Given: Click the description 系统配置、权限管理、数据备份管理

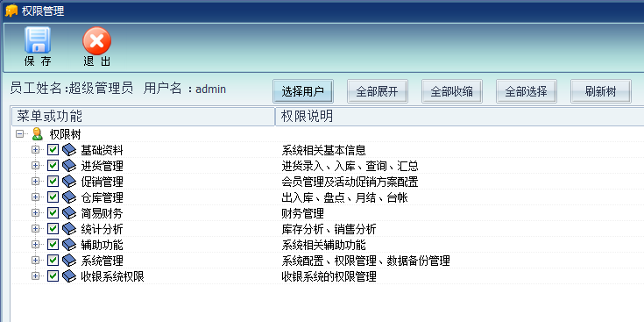Looking at the screenshot, I should 365,261.
